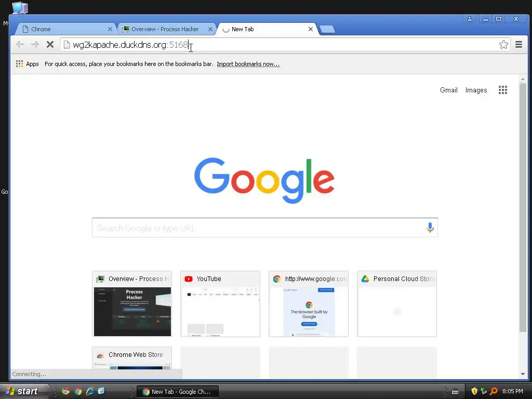Open Google Images link
Viewport: 532px width, 399px height.
[476, 90]
